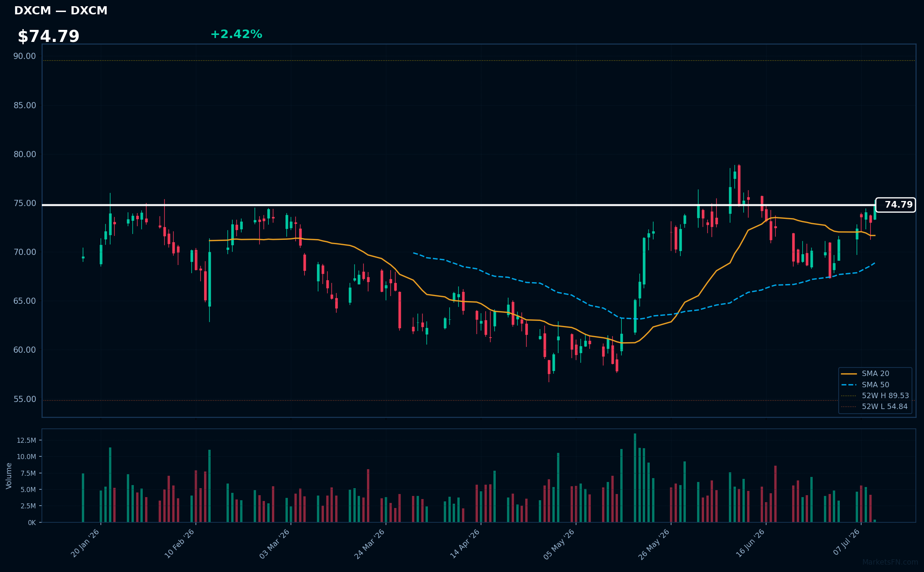This screenshot has width=924, height=572.
Task: Click the 10.0M volume axis label
Action: point(26,457)
